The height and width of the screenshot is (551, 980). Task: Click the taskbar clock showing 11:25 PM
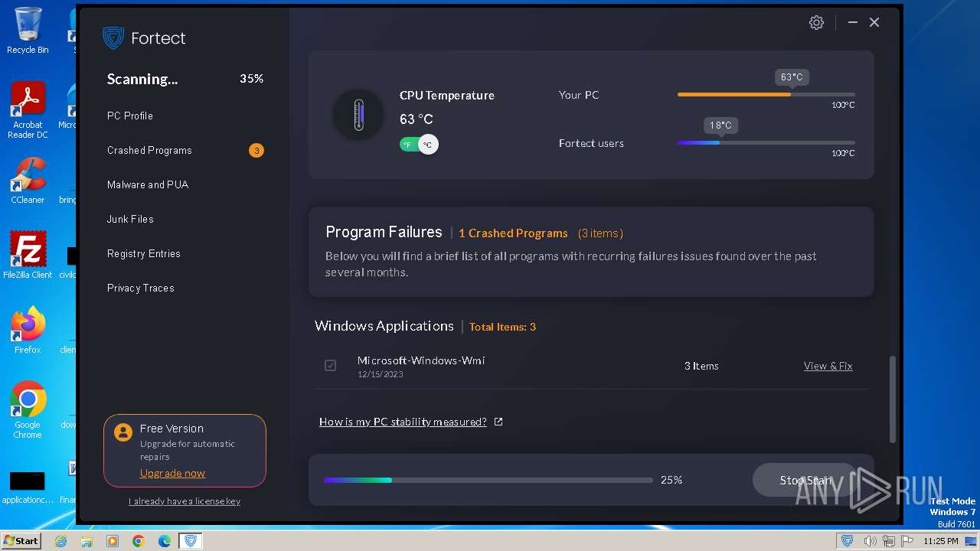click(941, 541)
